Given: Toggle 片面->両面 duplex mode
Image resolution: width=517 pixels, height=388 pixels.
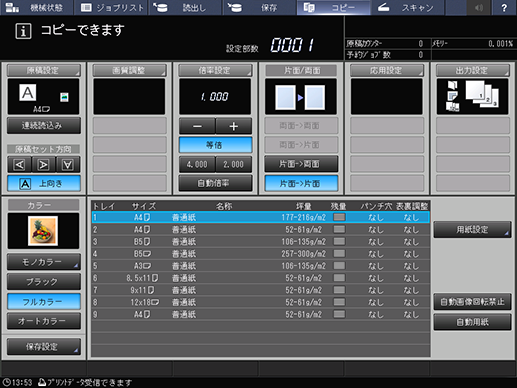Looking at the screenshot, I should (301, 164).
